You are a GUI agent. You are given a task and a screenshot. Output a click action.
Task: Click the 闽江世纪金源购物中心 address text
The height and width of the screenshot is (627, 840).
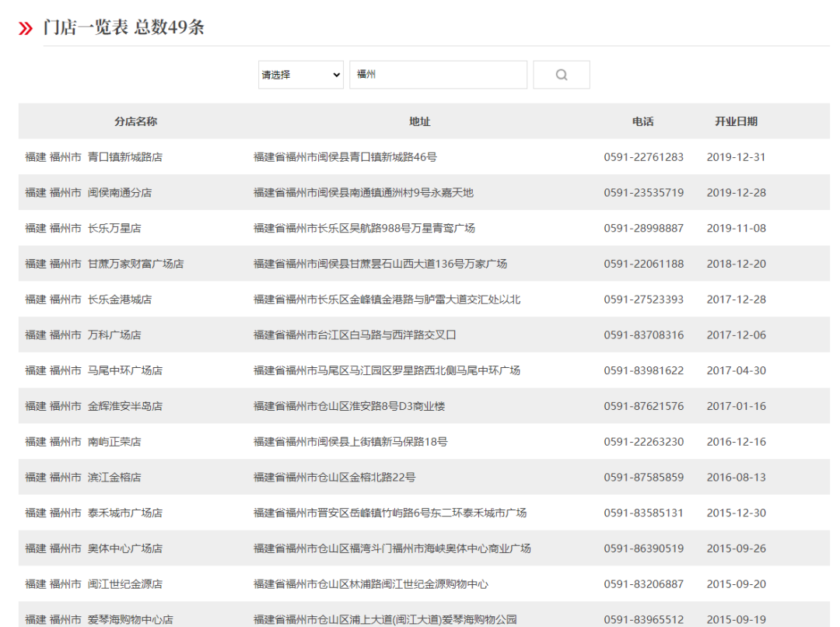coord(371,584)
